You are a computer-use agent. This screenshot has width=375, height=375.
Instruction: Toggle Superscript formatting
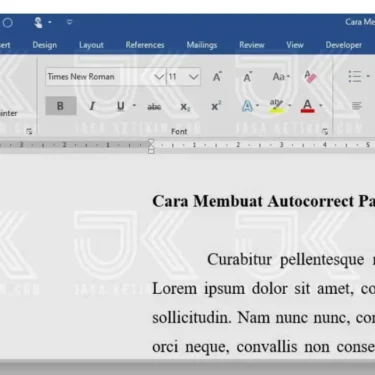click(216, 106)
